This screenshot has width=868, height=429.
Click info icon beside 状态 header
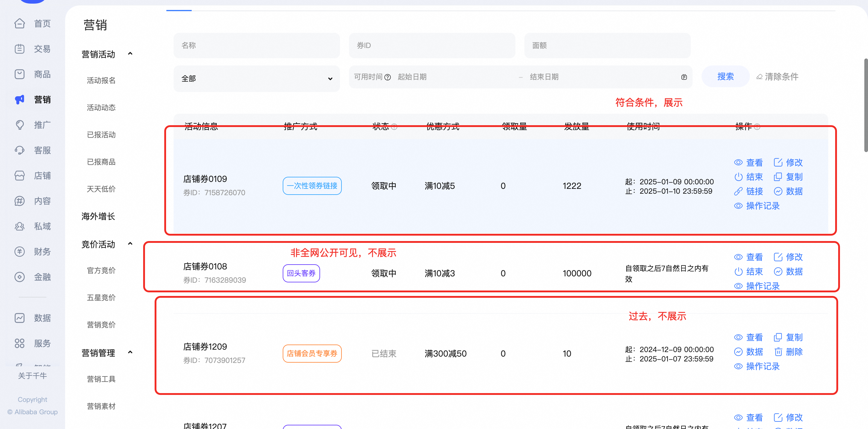[394, 127]
